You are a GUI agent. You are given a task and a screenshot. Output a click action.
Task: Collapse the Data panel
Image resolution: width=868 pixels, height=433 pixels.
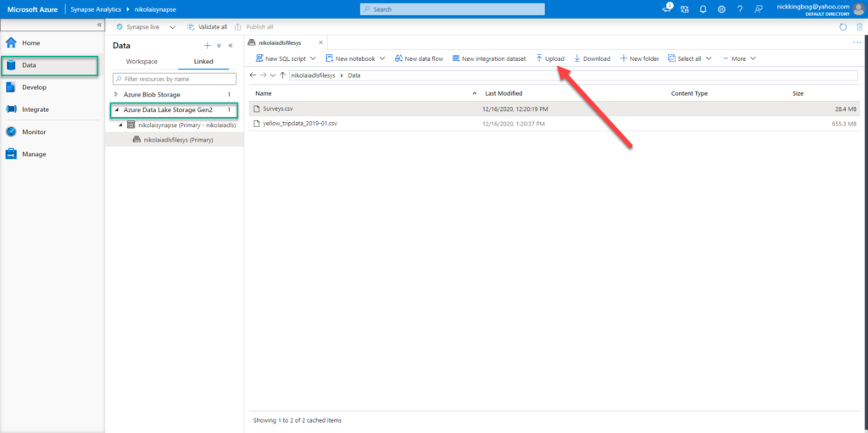pyautogui.click(x=231, y=46)
